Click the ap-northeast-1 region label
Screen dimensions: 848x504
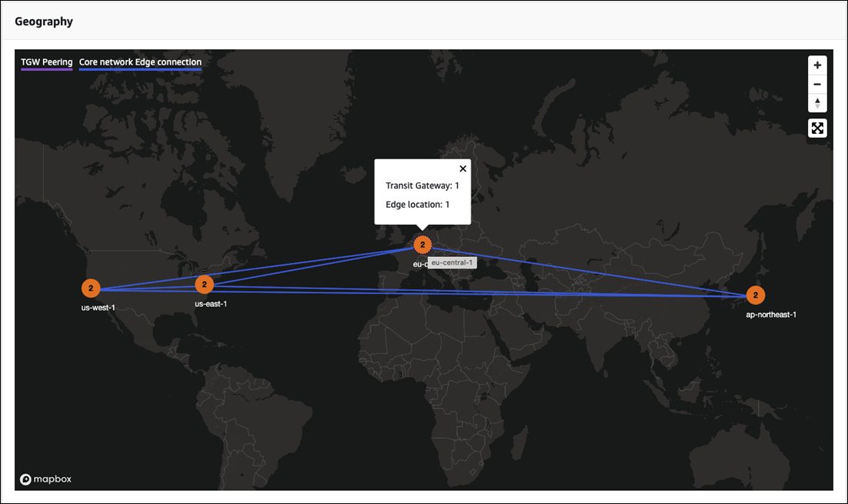point(772,314)
